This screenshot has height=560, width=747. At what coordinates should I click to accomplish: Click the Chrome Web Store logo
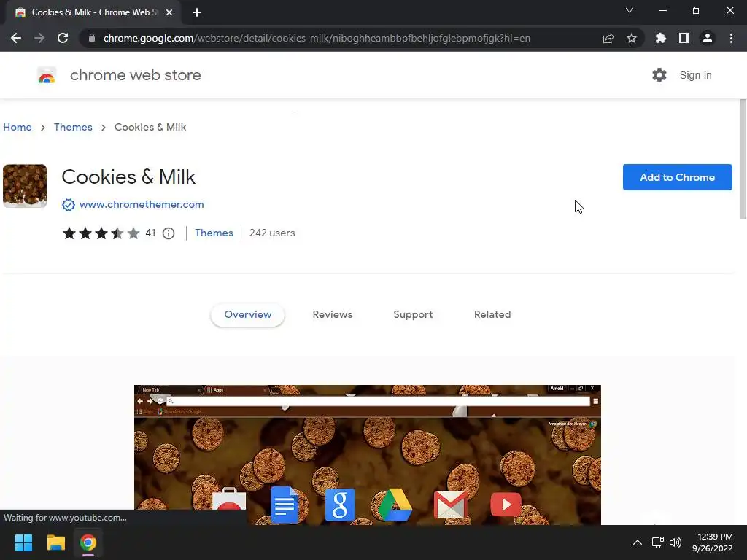coord(47,75)
